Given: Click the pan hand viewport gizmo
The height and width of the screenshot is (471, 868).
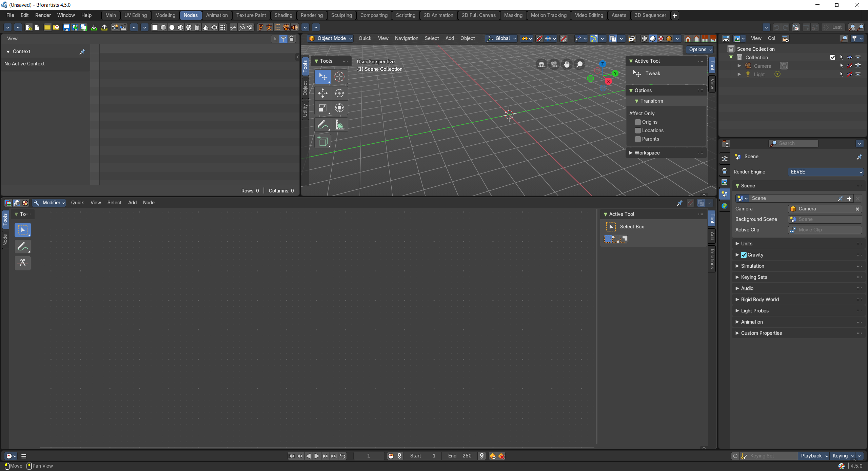Looking at the screenshot, I should (x=567, y=64).
